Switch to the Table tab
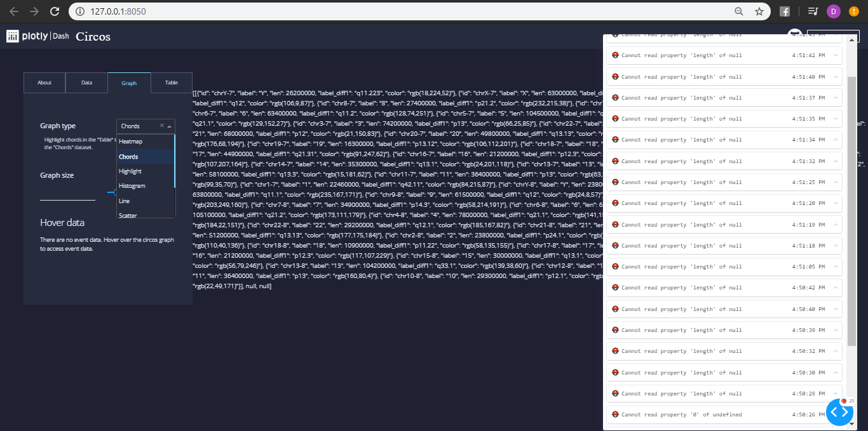Viewport: 868px width, 431px height. [171, 83]
